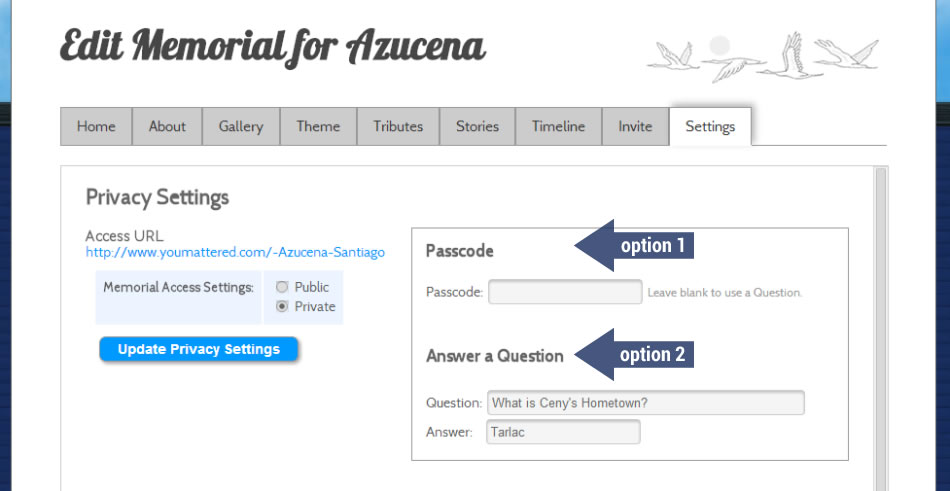
Task: Select the Public access radio button
Action: click(x=282, y=287)
